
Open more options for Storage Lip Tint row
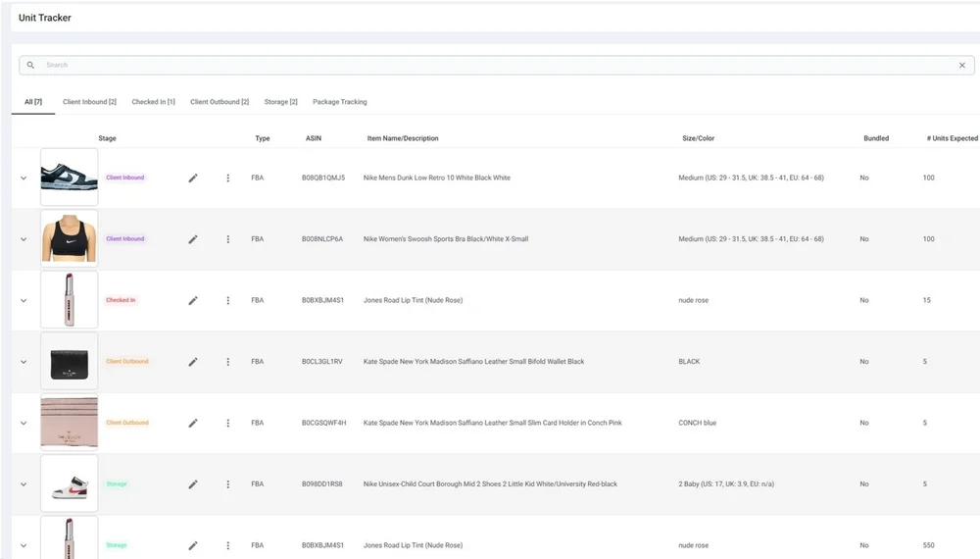click(x=228, y=546)
